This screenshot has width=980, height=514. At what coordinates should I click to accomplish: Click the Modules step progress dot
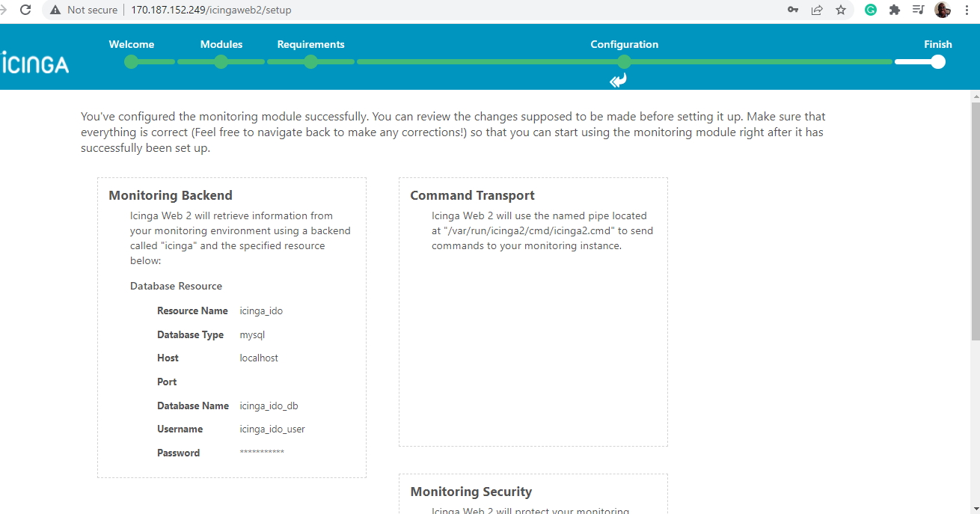tap(221, 62)
